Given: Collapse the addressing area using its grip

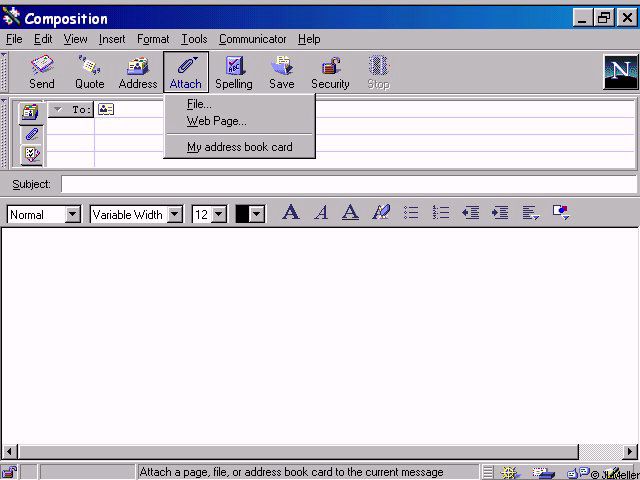Looking at the screenshot, I should 4,133.
